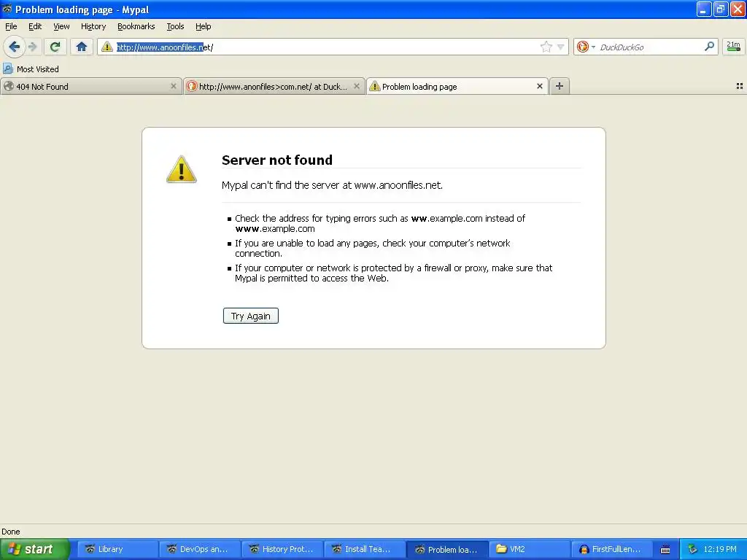Open the Help menu
The width and height of the screenshot is (747, 560).
click(x=204, y=26)
